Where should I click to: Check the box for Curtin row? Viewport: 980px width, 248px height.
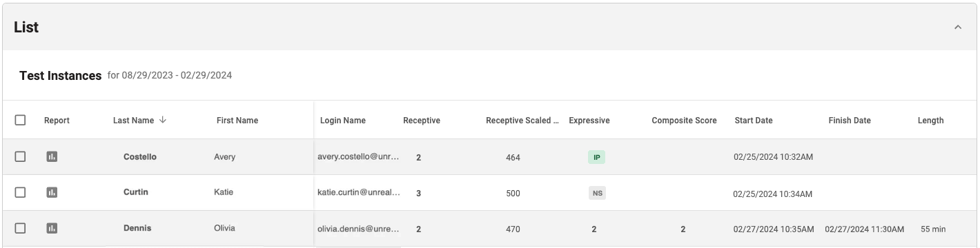(x=21, y=193)
